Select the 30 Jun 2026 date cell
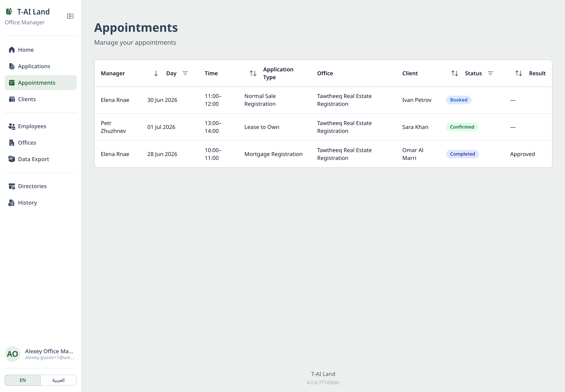565x392 pixels. 162,100
